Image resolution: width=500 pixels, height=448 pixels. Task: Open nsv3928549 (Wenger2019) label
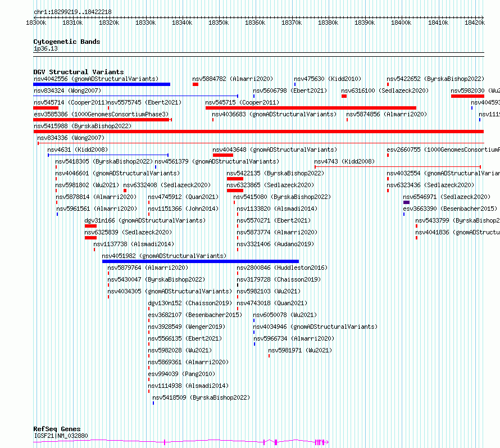point(187,327)
